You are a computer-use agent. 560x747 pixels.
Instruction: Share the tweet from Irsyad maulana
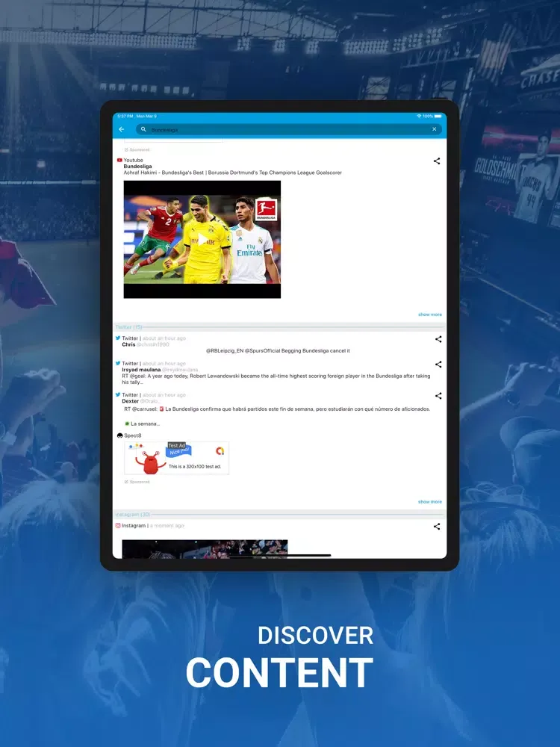pyautogui.click(x=438, y=365)
